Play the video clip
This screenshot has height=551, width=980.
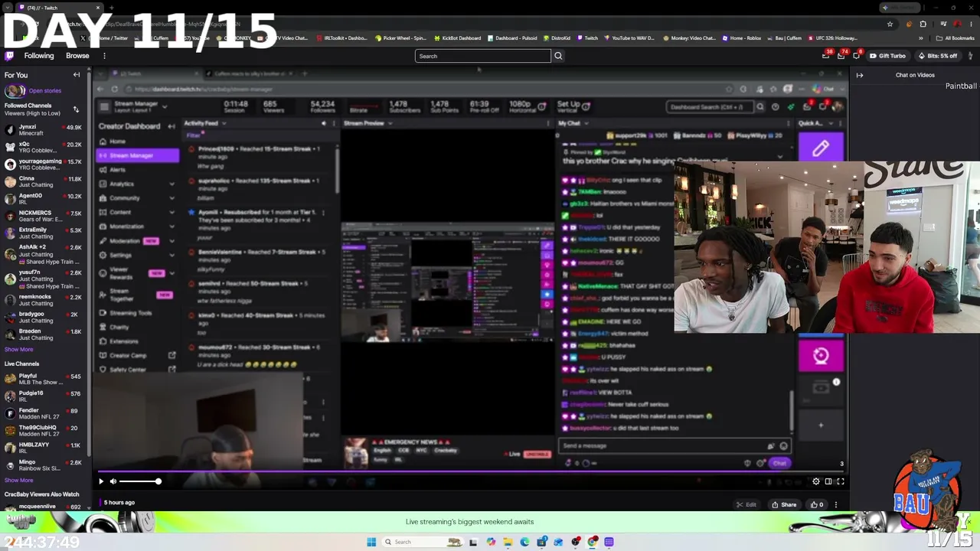tap(101, 481)
